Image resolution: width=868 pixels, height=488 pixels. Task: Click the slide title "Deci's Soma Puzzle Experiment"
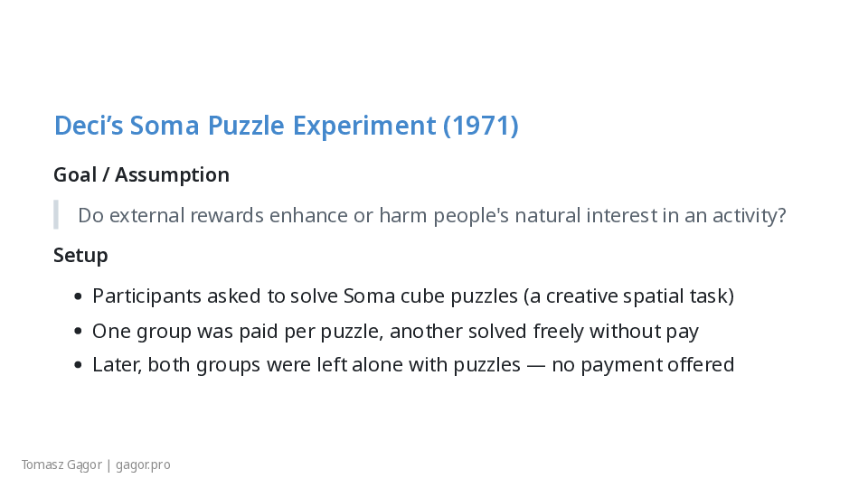click(x=244, y=126)
